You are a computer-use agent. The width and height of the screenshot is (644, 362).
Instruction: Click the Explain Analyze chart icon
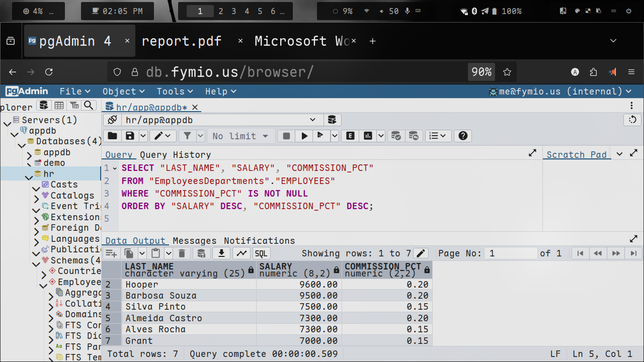point(368,136)
